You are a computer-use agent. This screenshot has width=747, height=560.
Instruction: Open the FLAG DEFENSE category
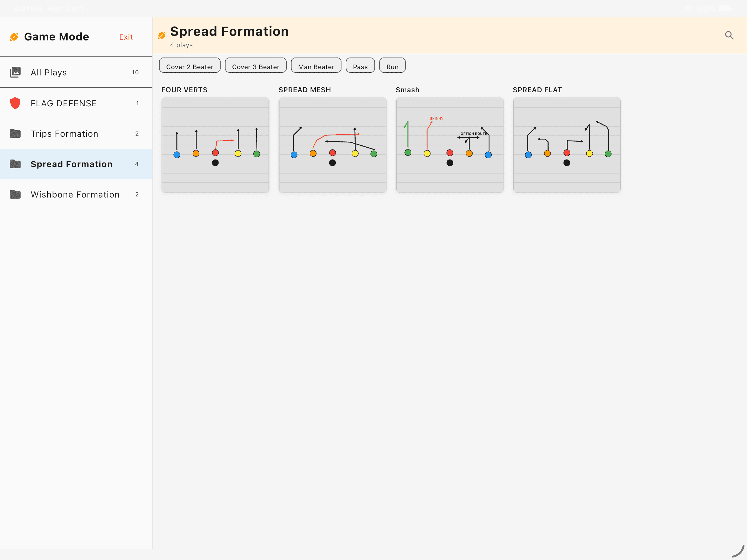(x=76, y=103)
